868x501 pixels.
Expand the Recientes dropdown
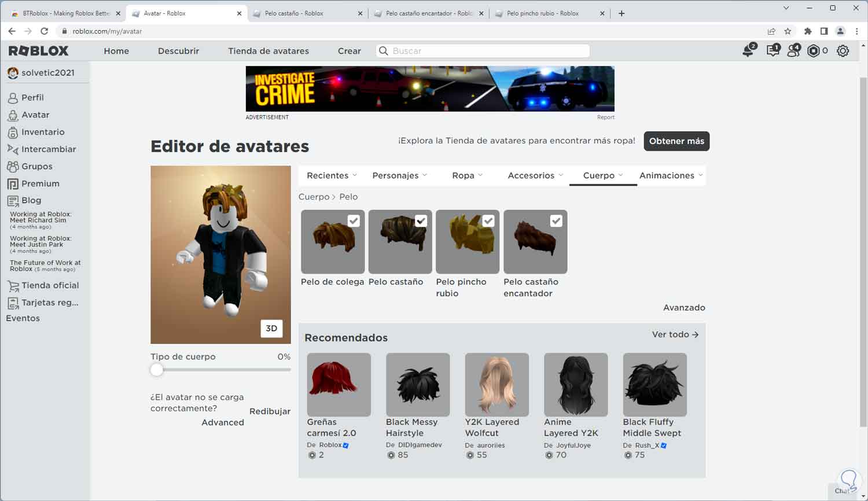tap(332, 175)
